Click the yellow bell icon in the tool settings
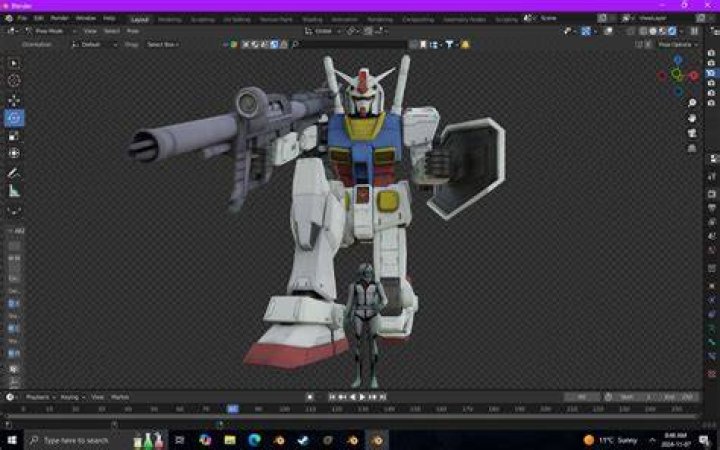Viewport: 720px width, 450px height. (465, 45)
